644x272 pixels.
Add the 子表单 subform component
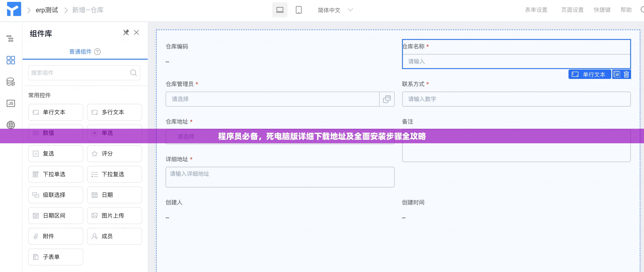(x=56, y=257)
